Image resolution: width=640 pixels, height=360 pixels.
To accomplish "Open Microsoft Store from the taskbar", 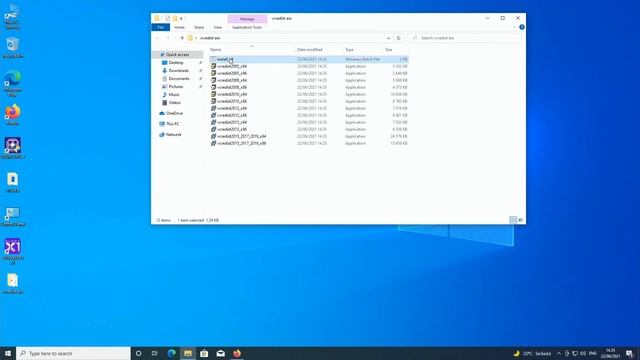I will coord(204,353).
